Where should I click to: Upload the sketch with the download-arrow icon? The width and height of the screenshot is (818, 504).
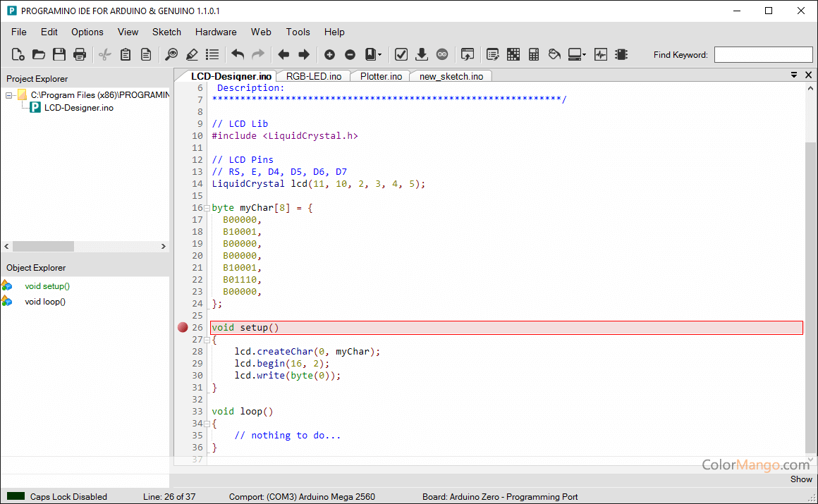[422, 54]
